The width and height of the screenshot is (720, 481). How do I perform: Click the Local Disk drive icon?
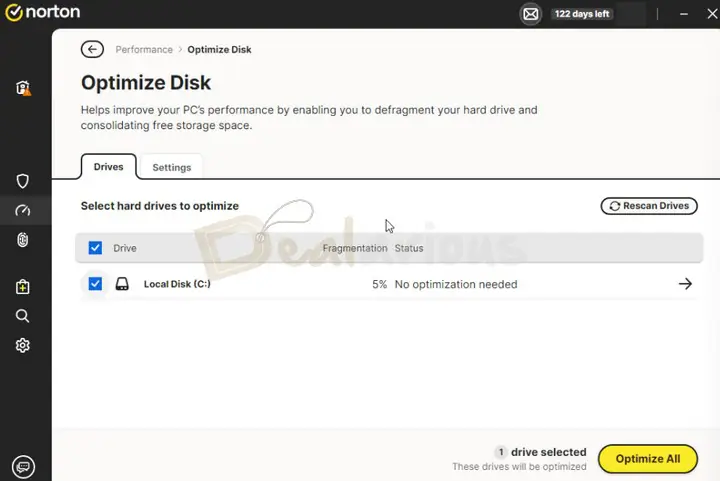click(x=122, y=284)
